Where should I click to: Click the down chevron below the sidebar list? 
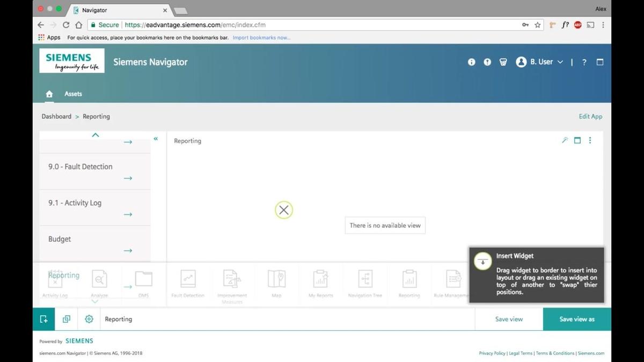click(x=96, y=301)
